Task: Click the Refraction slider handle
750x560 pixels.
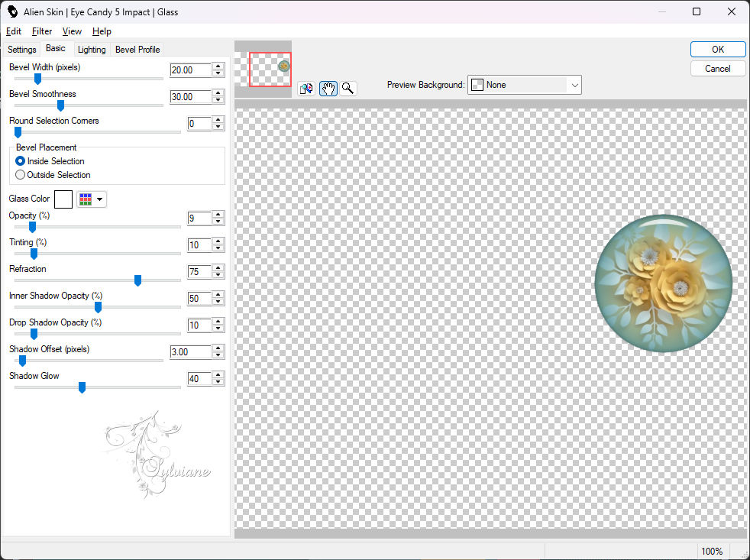Action: click(x=137, y=281)
